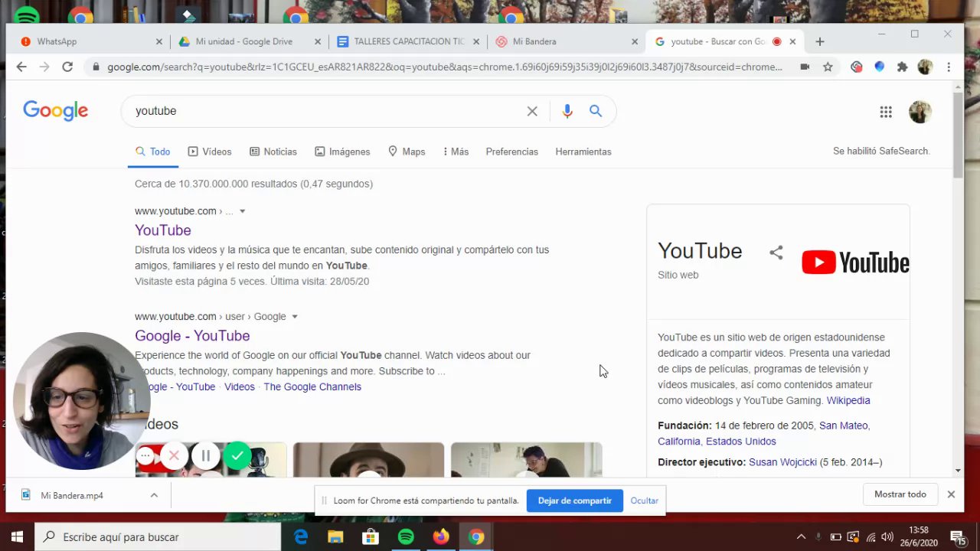Expand the www.youtube.com result options arrow

pyautogui.click(x=243, y=211)
